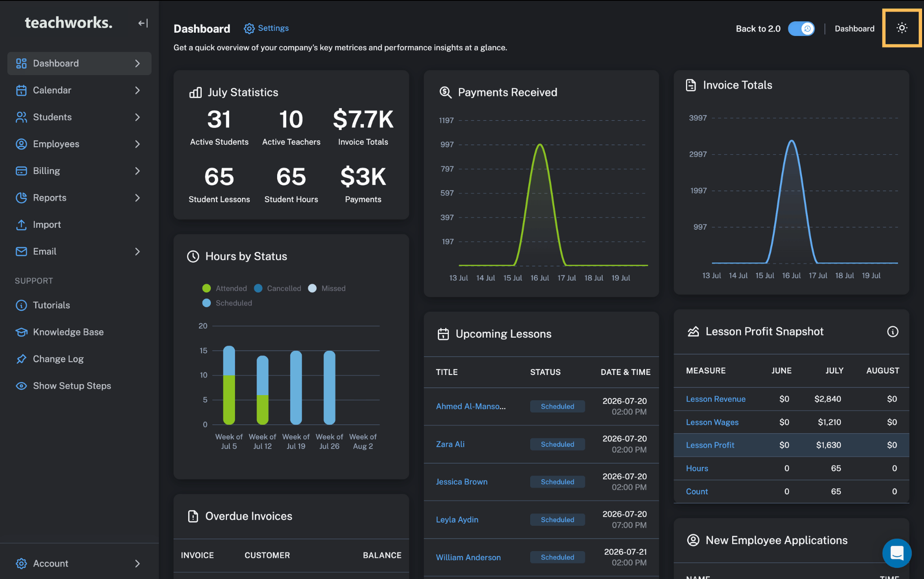Image resolution: width=924 pixels, height=579 pixels.
Task: Open Zara Ali lesson link
Action: coord(450,444)
